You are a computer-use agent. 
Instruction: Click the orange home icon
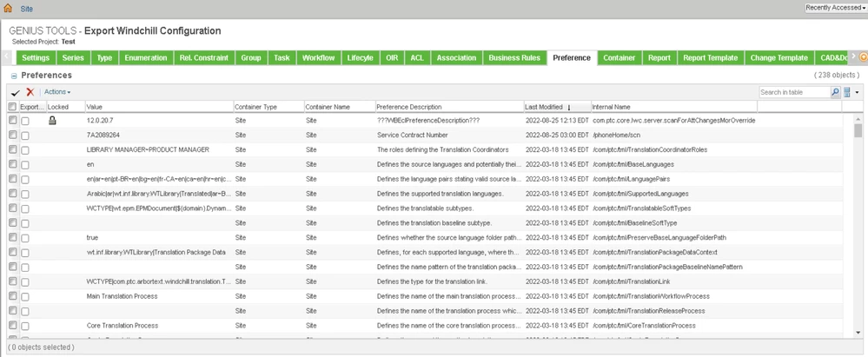[8, 9]
